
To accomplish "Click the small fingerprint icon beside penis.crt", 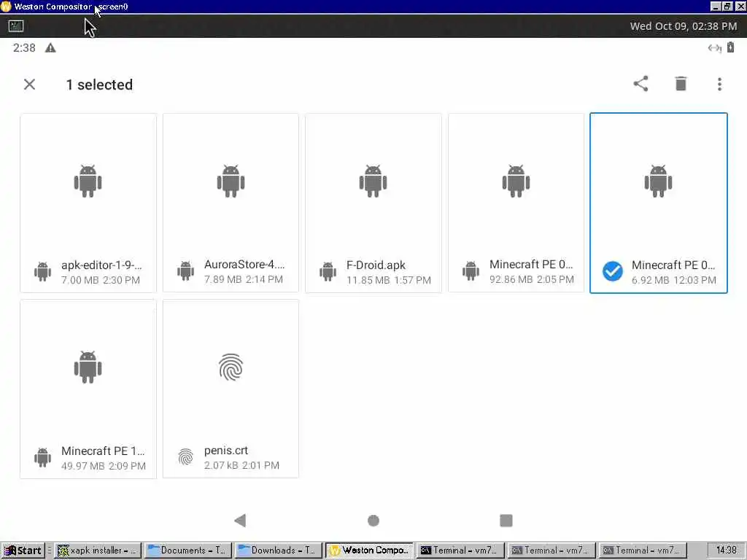I will click(x=185, y=457).
